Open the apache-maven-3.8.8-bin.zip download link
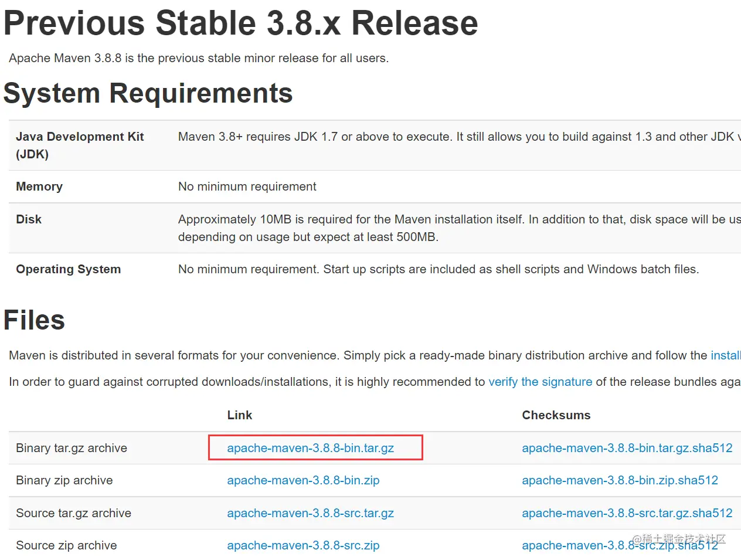Screen dimensions: 741x560 click(x=303, y=480)
